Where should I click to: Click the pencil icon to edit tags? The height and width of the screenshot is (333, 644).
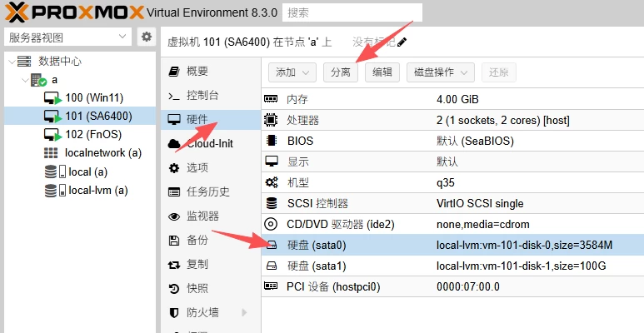coord(402,42)
